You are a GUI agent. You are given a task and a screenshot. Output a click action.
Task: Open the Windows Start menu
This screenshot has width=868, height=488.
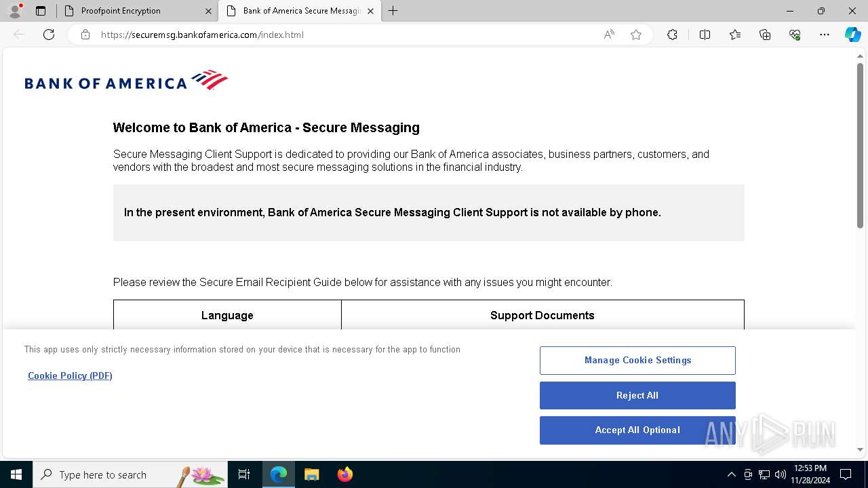(x=16, y=474)
